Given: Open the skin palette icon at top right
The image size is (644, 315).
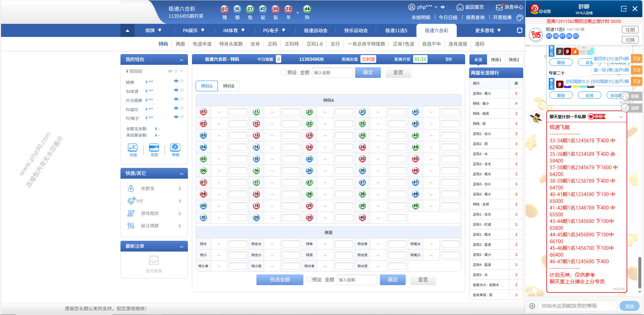Looking at the screenshot, I should point(520,17).
